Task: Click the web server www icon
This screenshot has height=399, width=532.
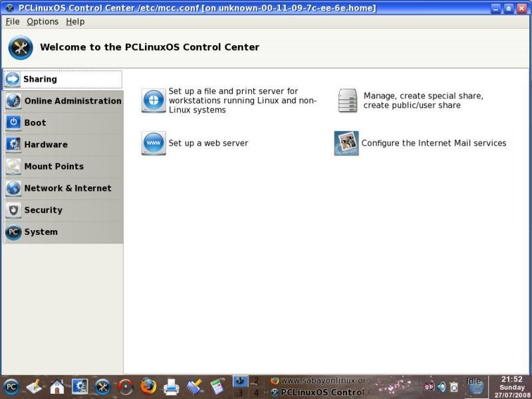Action: [154, 143]
